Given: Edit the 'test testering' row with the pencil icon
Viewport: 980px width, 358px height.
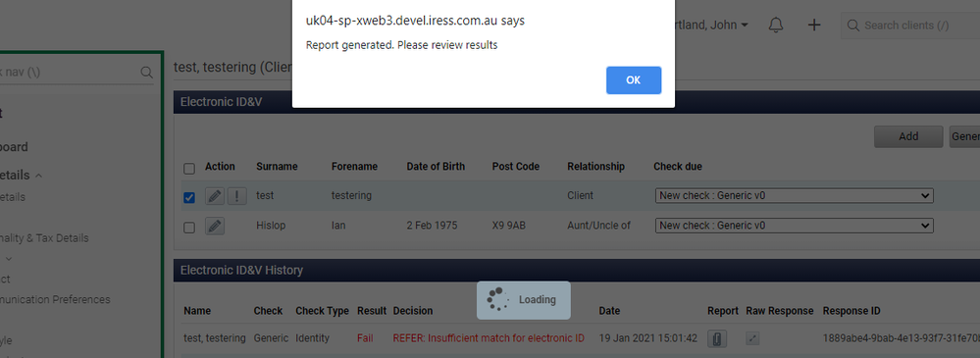Looking at the screenshot, I should 215,195.
